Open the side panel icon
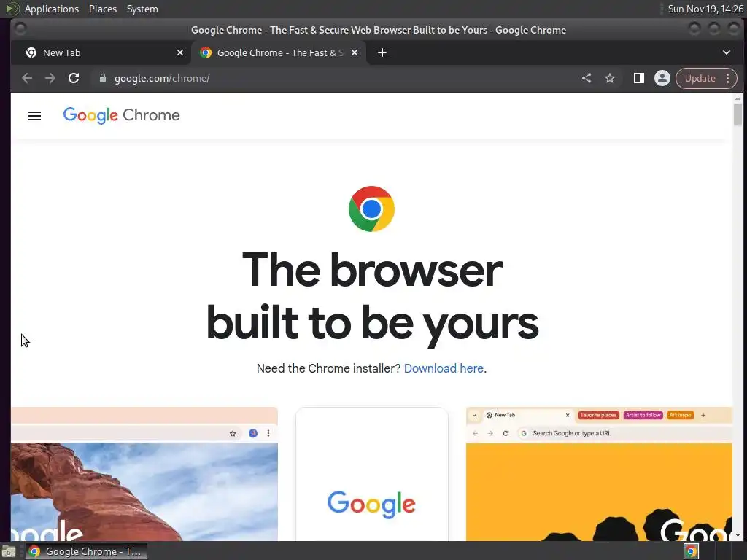 tap(639, 78)
